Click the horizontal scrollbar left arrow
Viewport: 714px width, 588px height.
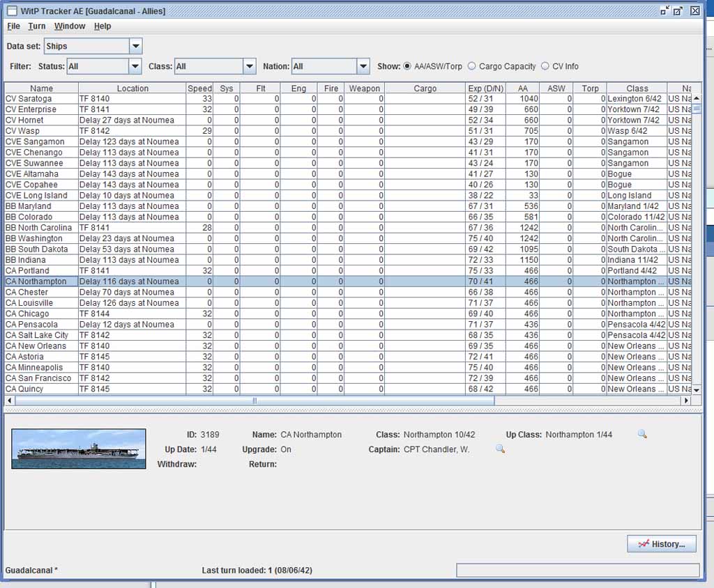tap(10, 401)
